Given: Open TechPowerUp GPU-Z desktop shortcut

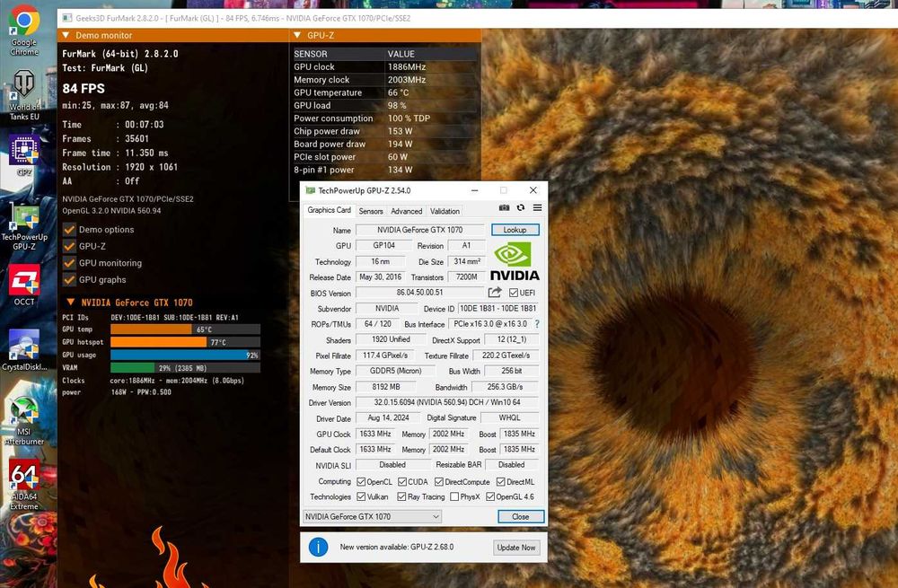Looking at the screenshot, I should [x=24, y=227].
